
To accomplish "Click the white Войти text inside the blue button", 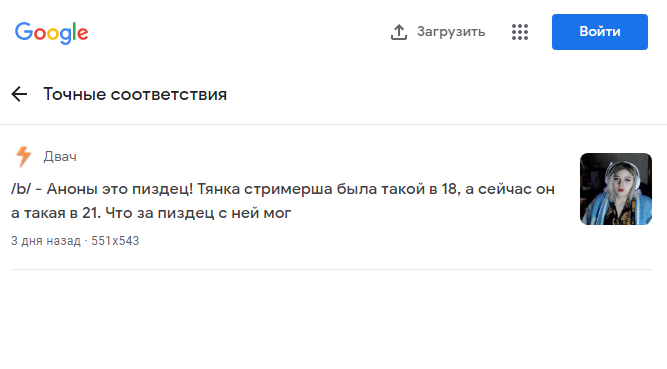I will pos(600,32).
